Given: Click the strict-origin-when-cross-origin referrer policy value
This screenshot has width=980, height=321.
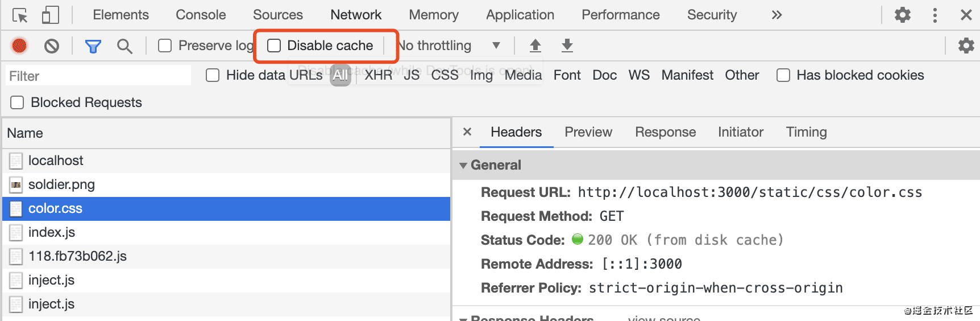Looking at the screenshot, I should tap(716, 288).
